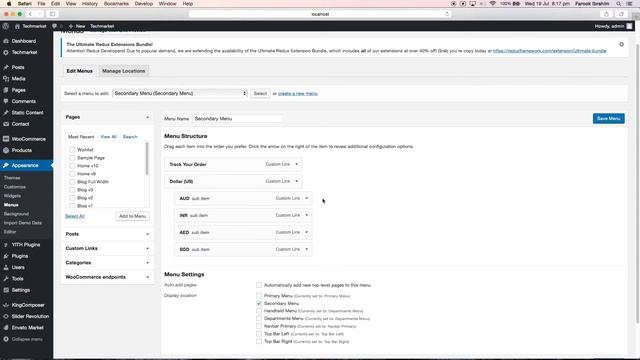Image resolution: width=640 pixels, height=360 pixels.
Task: Dismiss the Redux notice with its close icon
Action: tap(621, 44)
